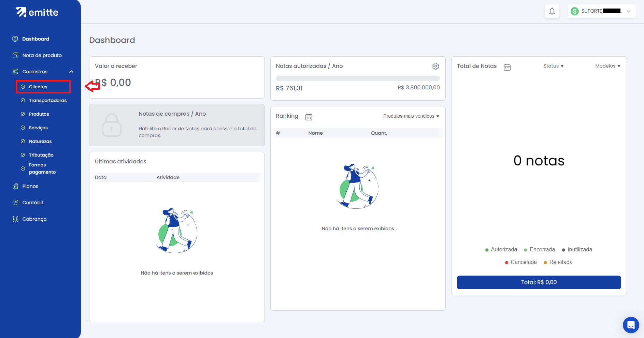The width and height of the screenshot is (644, 338).
Task: Toggle Cancelada legend item in chart
Action: (521, 262)
